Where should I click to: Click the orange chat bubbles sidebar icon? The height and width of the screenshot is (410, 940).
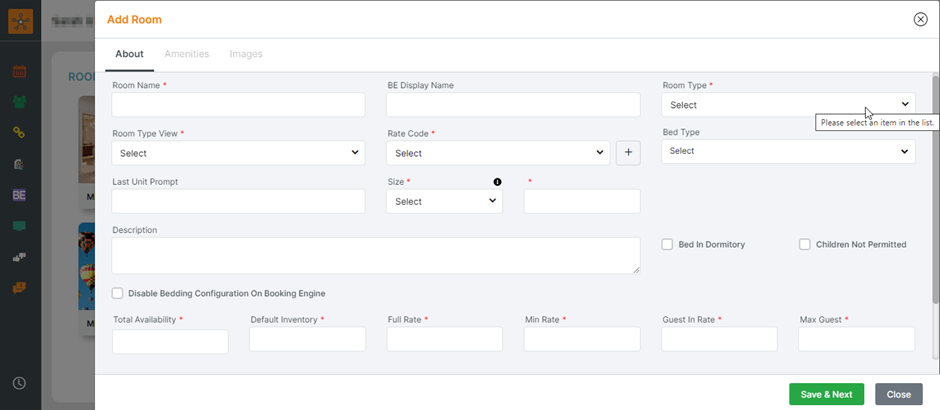point(19,288)
